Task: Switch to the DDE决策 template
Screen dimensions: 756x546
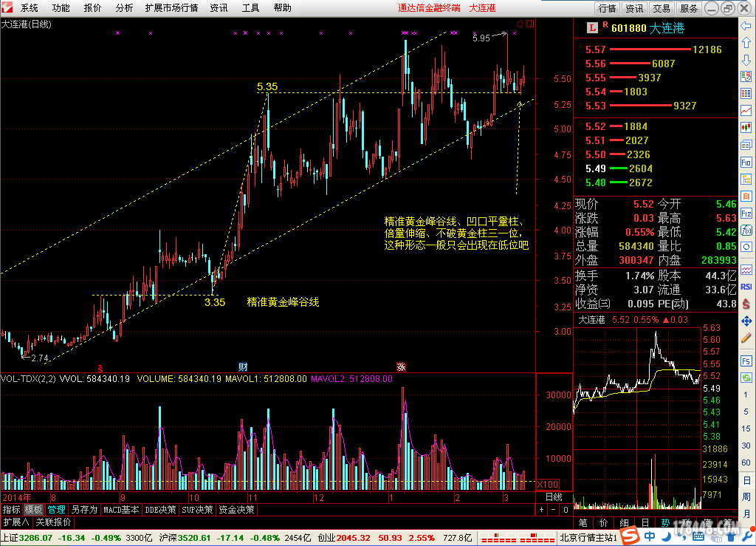Action: [x=160, y=509]
